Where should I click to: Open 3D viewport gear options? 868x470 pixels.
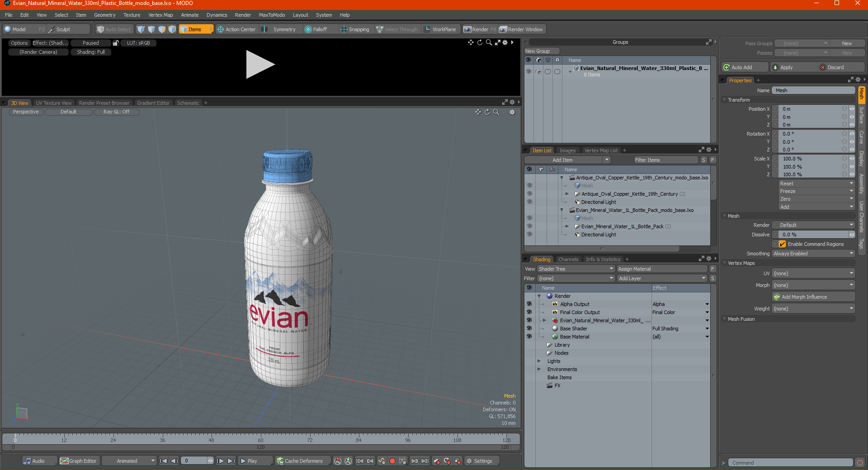pyautogui.click(x=512, y=112)
